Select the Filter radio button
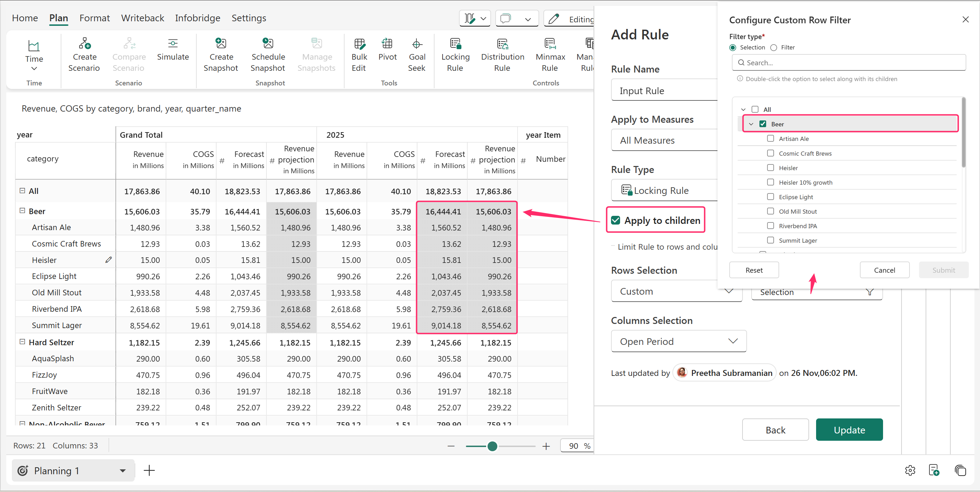The width and height of the screenshot is (980, 492). (774, 47)
